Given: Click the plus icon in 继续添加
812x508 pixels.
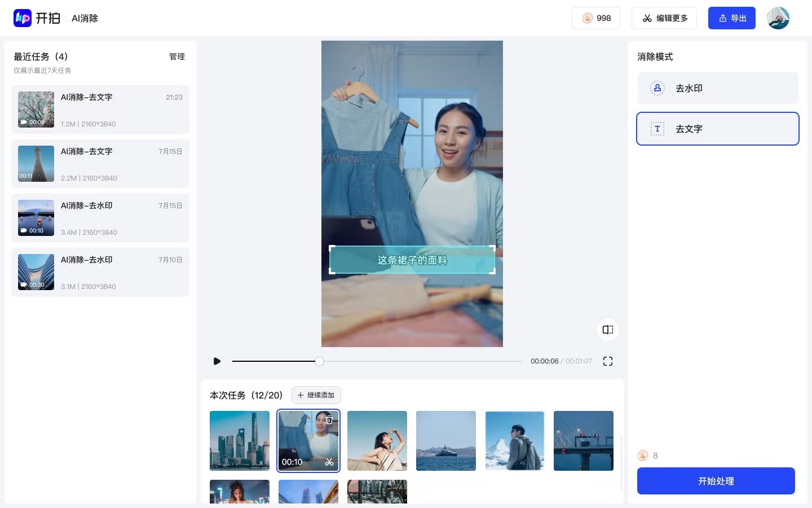Looking at the screenshot, I should click(301, 395).
